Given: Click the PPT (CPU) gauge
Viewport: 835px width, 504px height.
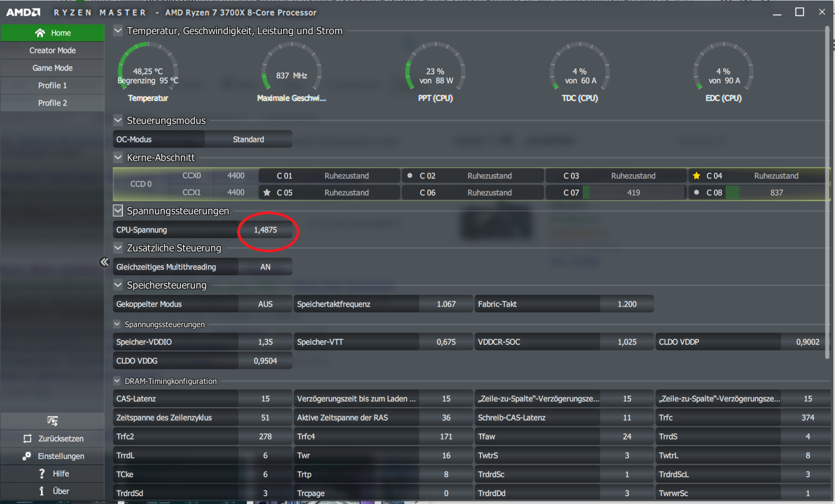Looking at the screenshot, I should click(x=435, y=72).
